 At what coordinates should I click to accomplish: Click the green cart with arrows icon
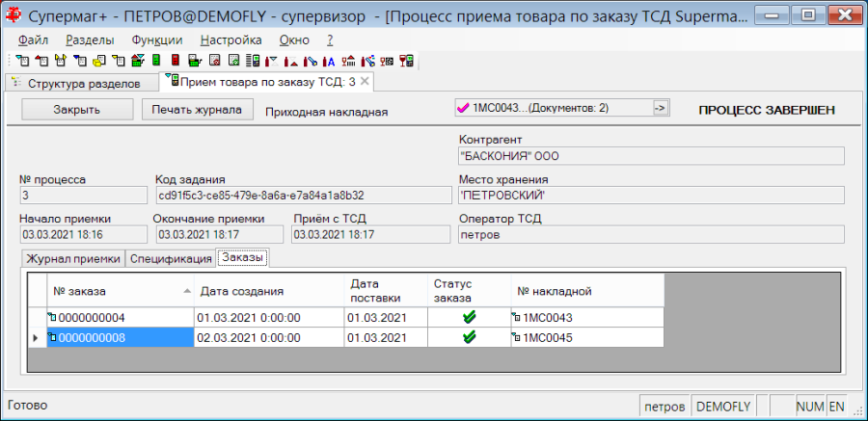click(x=137, y=61)
